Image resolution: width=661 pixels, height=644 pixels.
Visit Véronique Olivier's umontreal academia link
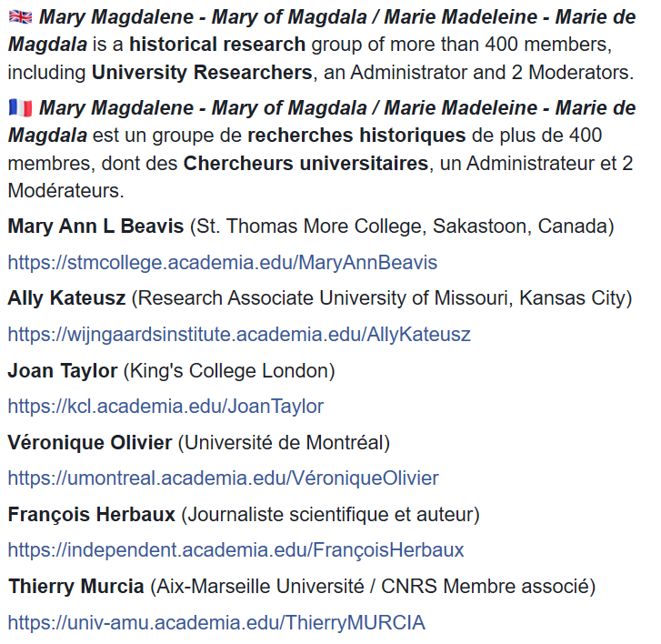pyautogui.click(x=223, y=478)
